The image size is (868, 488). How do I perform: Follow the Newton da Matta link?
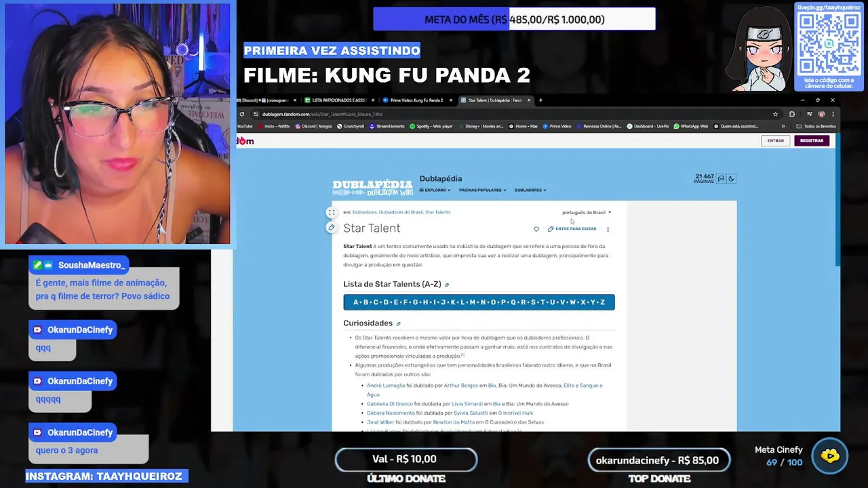pos(454,422)
